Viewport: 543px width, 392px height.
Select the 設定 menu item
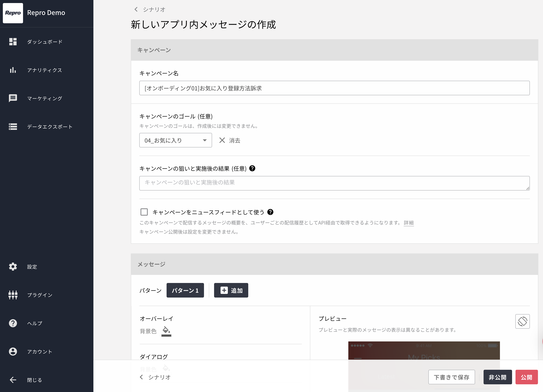click(32, 266)
